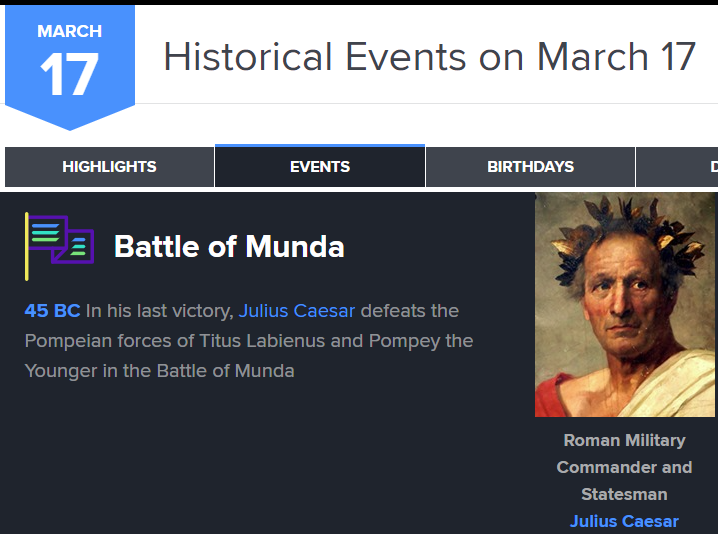Screen dimensions: 718x534
Task: Click the Historical Events on March 17 title
Action: pos(430,56)
